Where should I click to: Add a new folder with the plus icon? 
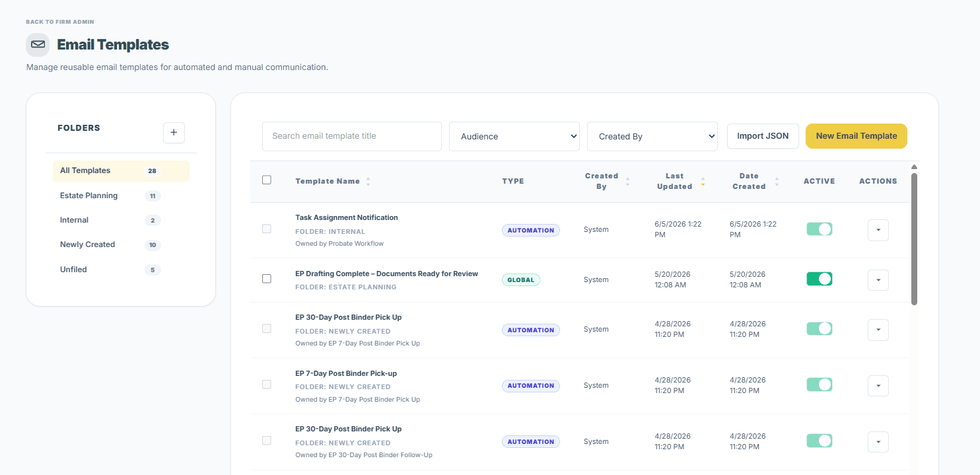[174, 133]
